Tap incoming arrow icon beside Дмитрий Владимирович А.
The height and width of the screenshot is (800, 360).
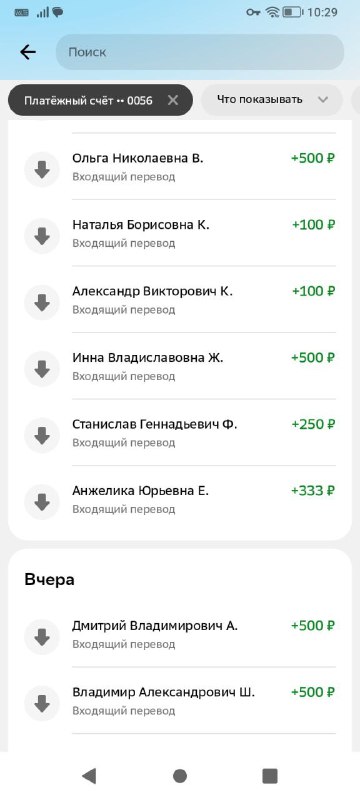pos(42,637)
